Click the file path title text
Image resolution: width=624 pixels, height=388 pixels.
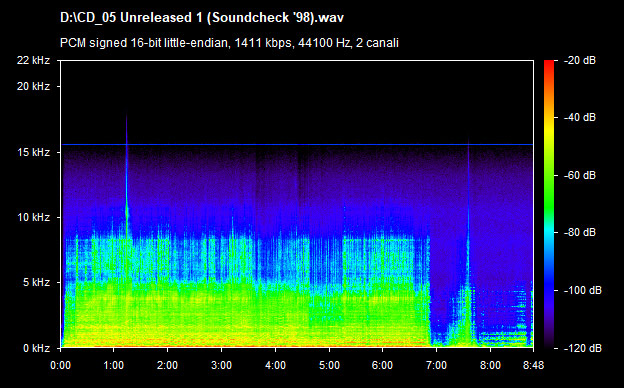tap(202, 18)
